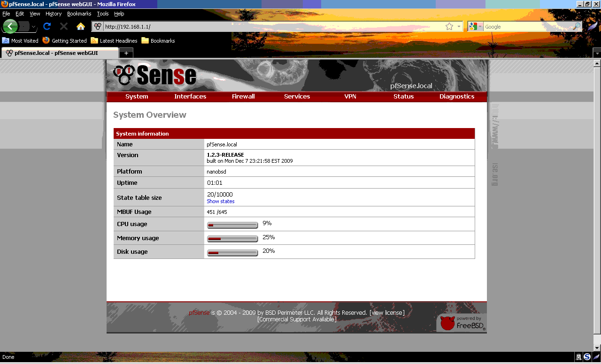This screenshot has height=364, width=601.
Task: Click the powered by FreeBSD badge
Action: [x=462, y=323]
